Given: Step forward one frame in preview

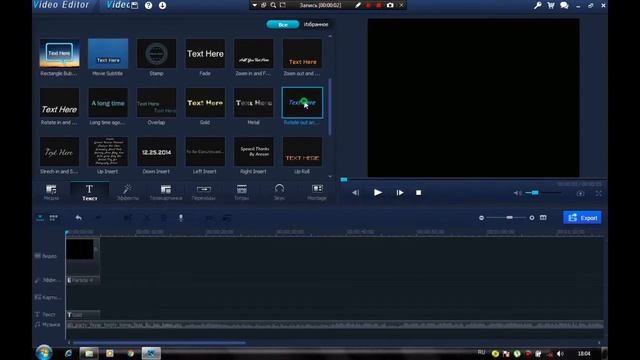Looking at the screenshot, I should pyautogui.click(x=400, y=193).
